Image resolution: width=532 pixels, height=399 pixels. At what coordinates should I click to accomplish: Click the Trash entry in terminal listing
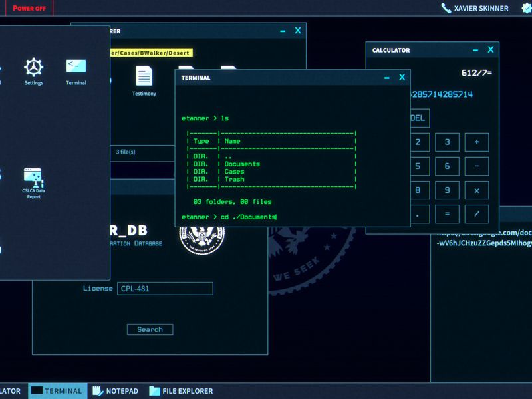(x=234, y=179)
